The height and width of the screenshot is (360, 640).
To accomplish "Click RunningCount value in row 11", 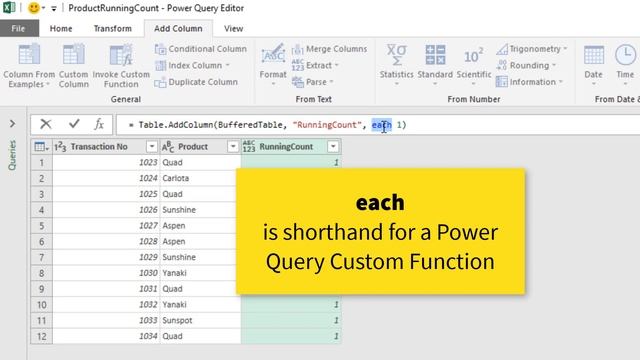I will coord(291,320).
